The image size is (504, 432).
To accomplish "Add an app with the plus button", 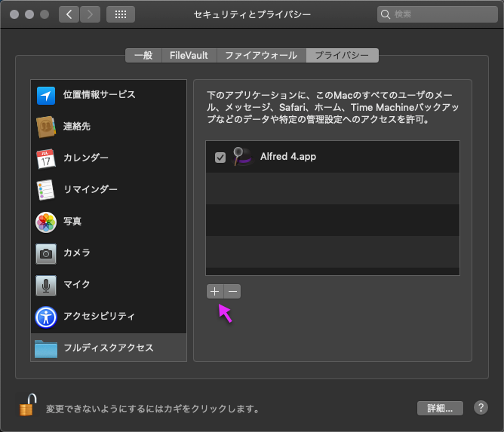I will [x=215, y=291].
